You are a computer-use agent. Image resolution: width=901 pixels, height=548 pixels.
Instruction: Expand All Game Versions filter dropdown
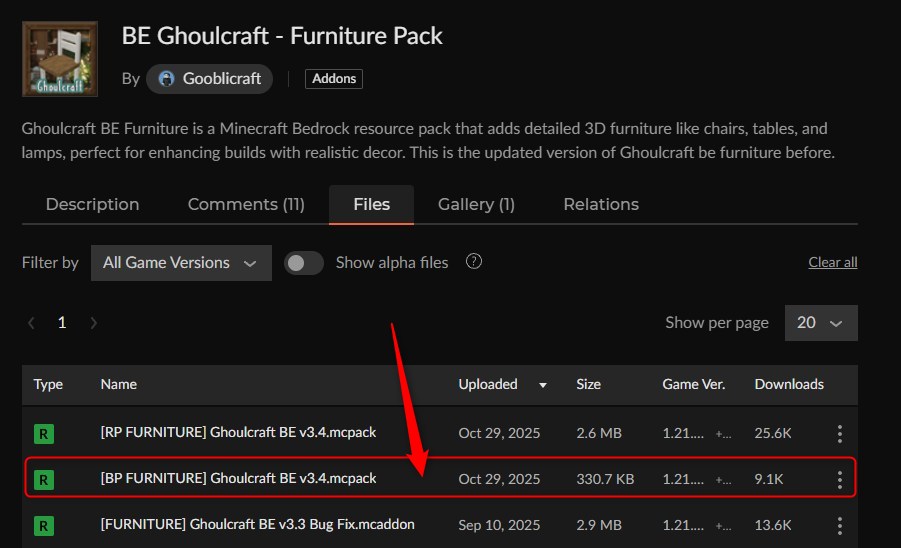click(x=181, y=263)
